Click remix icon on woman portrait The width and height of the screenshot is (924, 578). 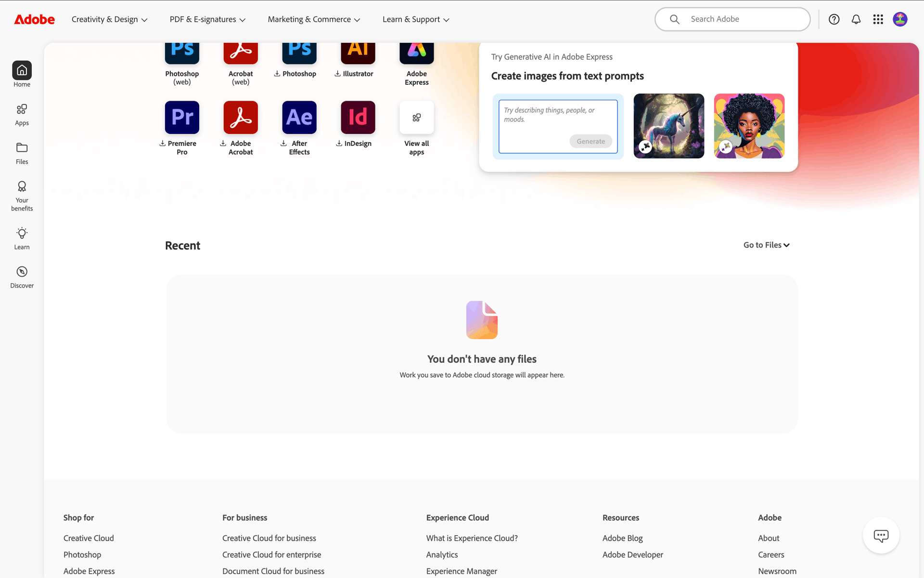click(x=726, y=147)
